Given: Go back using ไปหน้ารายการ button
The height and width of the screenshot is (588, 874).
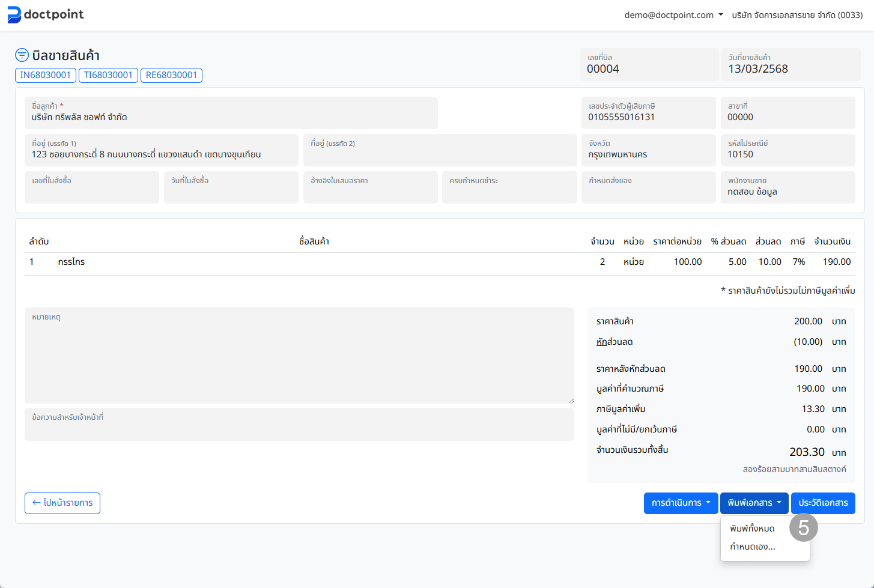Looking at the screenshot, I should click(62, 503).
